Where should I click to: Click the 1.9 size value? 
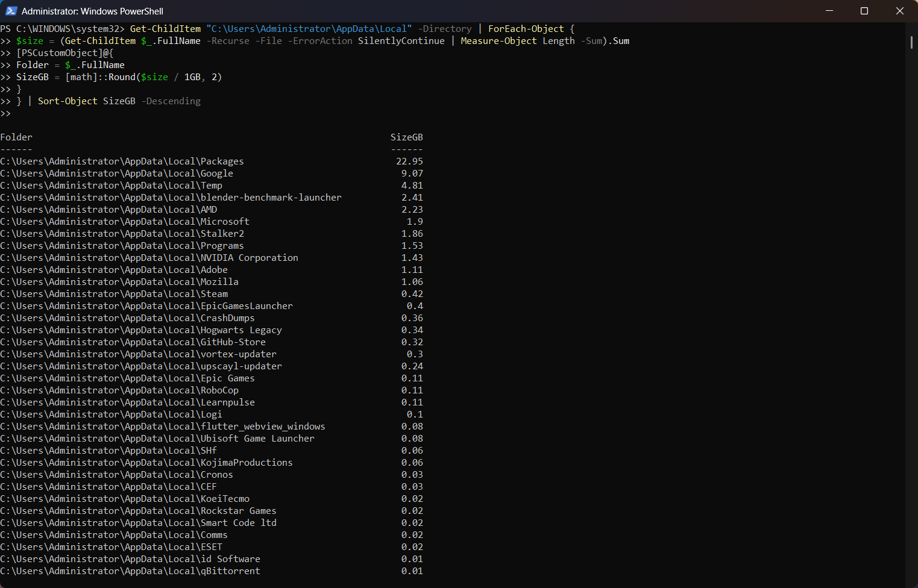(415, 222)
